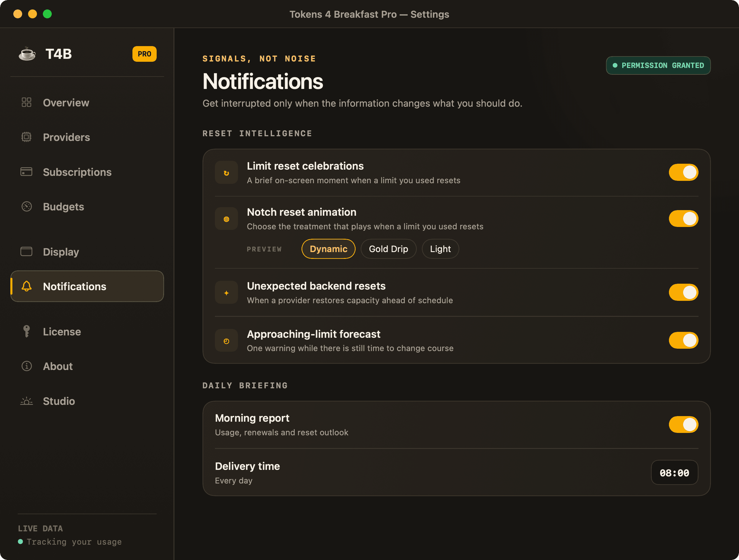Open the Studio section
The width and height of the screenshot is (739, 560).
coord(87,401)
